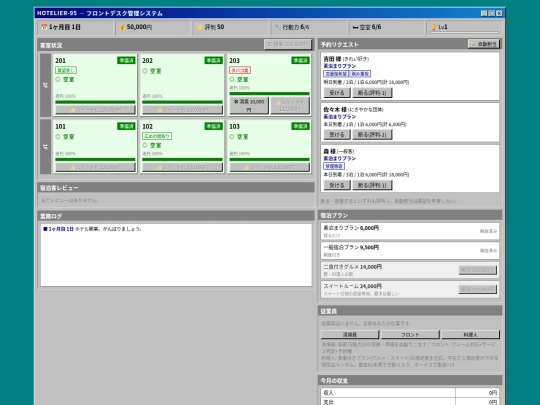The image size is (540, 405).
Task: Click the red タバコ臭 tag on room 203
Action: tap(240, 70)
